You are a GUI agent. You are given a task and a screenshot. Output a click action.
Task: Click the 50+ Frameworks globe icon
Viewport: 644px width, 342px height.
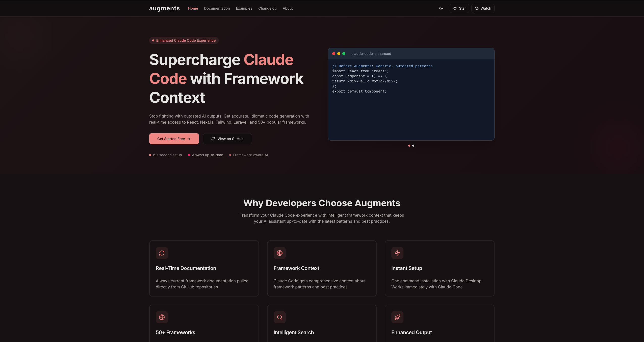tap(162, 317)
